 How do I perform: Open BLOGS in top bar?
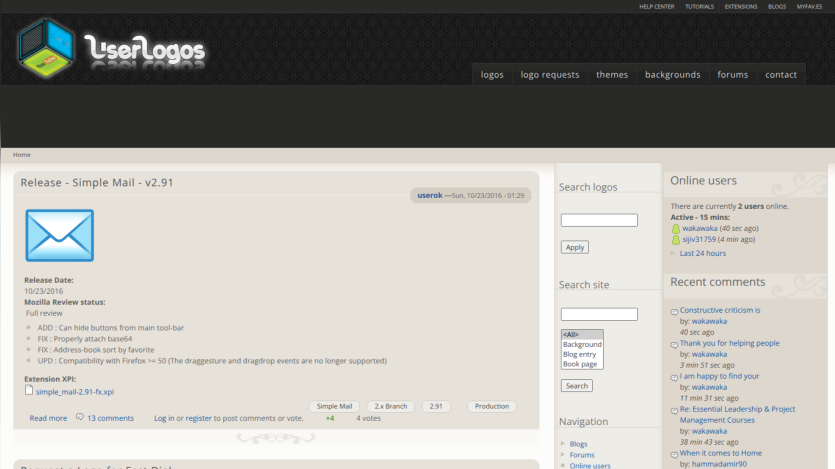click(777, 6)
